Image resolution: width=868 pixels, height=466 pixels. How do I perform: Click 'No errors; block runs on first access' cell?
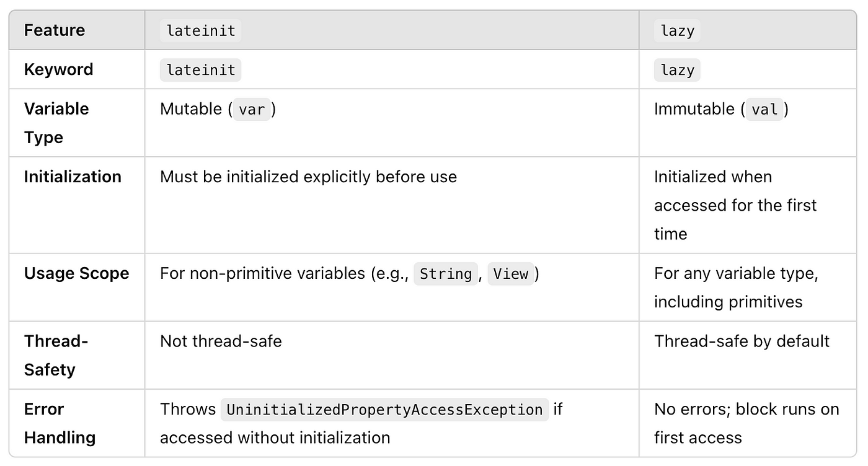pyautogui.click(x=746, y=423)
